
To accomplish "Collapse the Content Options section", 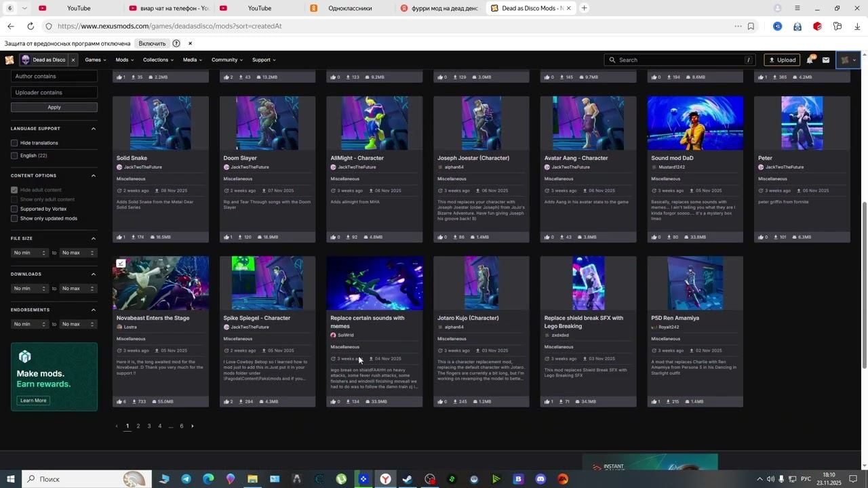I will point(94,176).
